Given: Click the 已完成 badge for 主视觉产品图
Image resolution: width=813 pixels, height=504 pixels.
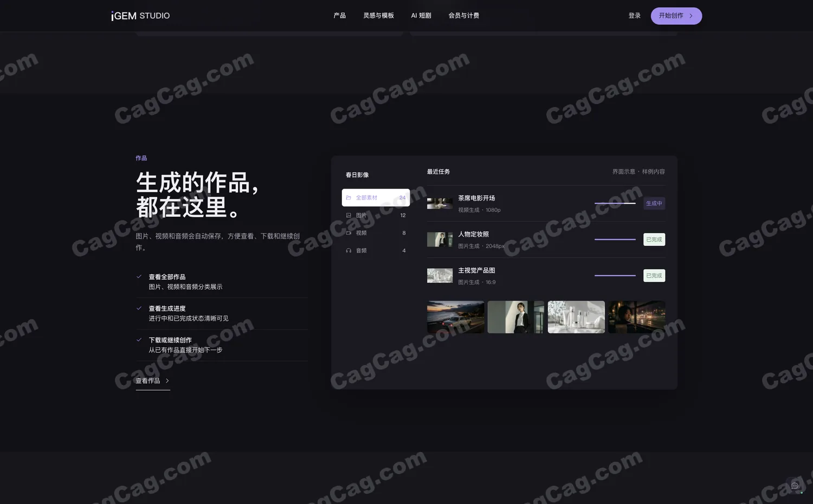Looking at the screenshot, I should pyautogui.click(x=654, y=275).
